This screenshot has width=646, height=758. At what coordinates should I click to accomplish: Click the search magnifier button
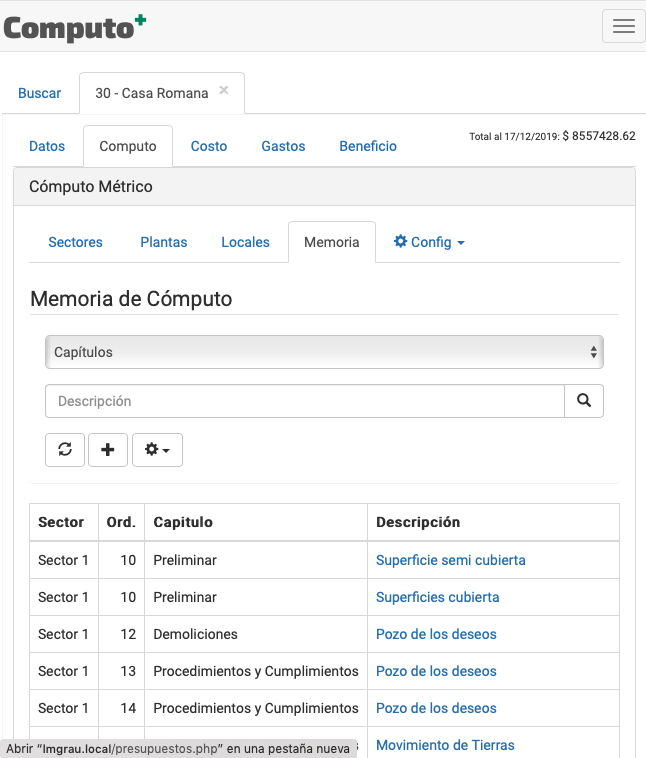(x=584, y=401)
